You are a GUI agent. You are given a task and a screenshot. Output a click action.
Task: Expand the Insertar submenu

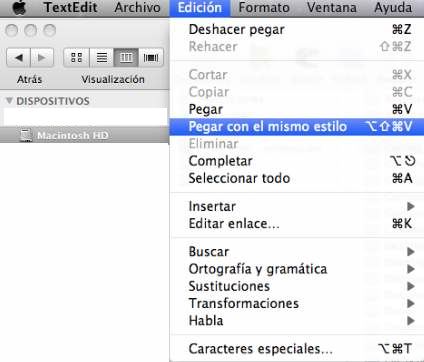297,206
